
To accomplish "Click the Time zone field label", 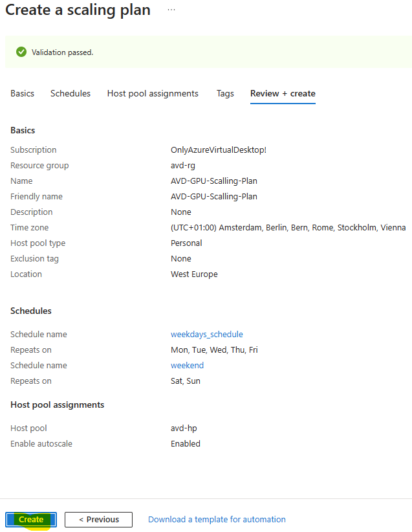I will click(x=30, y=227).
